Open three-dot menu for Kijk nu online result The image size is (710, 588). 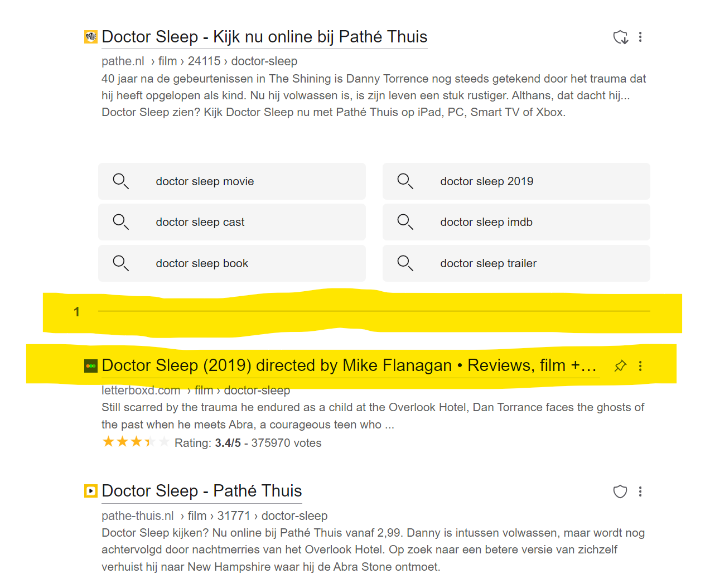pos(640,37)
